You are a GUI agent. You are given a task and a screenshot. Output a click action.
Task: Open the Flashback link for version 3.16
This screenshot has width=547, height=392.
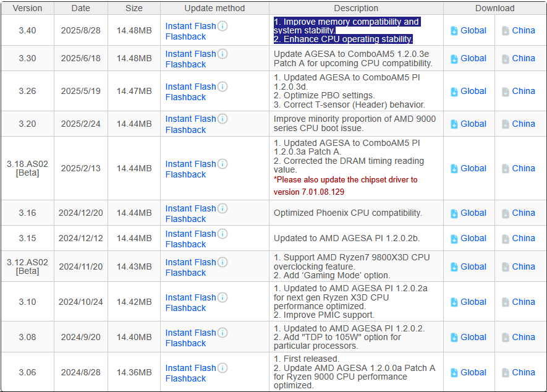point(185,219)
